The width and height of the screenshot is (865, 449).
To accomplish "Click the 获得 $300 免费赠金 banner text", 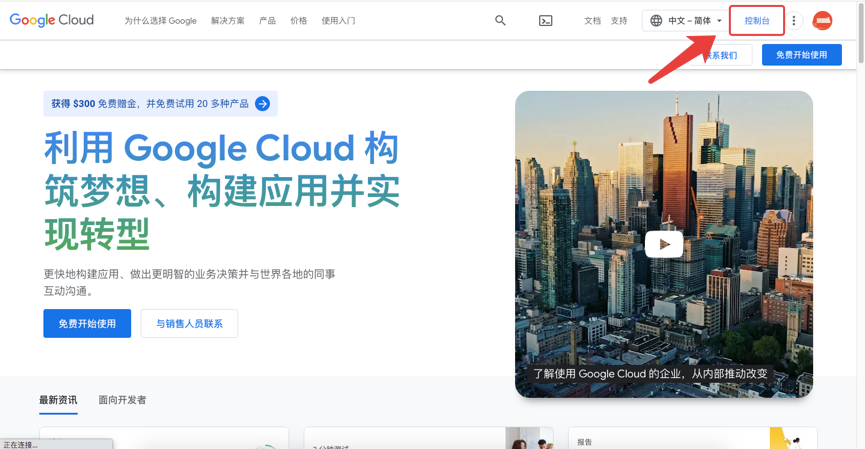I will pos(150,104).
